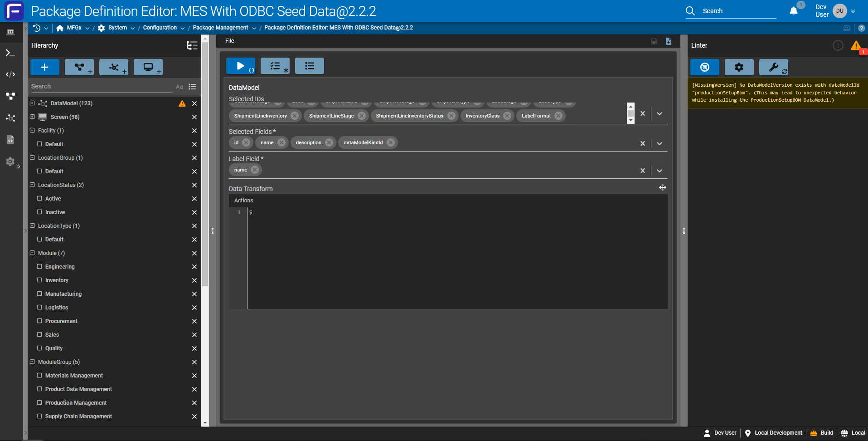
Task: Remove the ShipmentLineInventory ID chip
Action: 295,116
